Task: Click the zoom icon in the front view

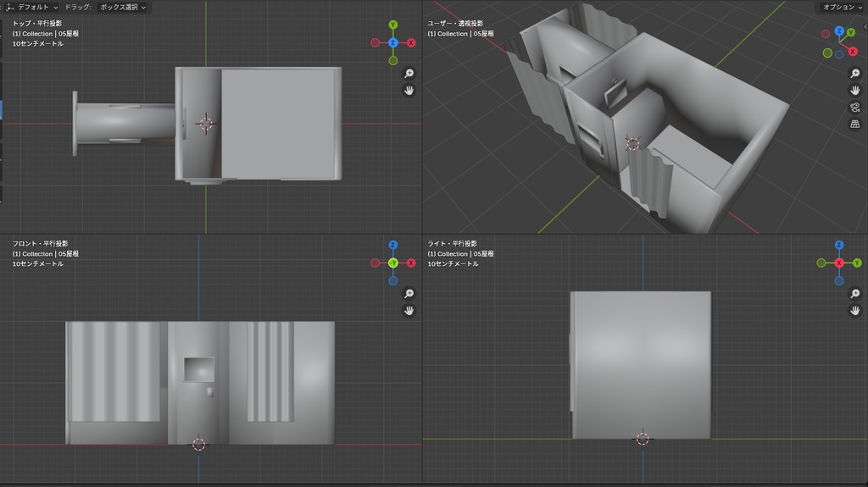Action: (409, 294)
